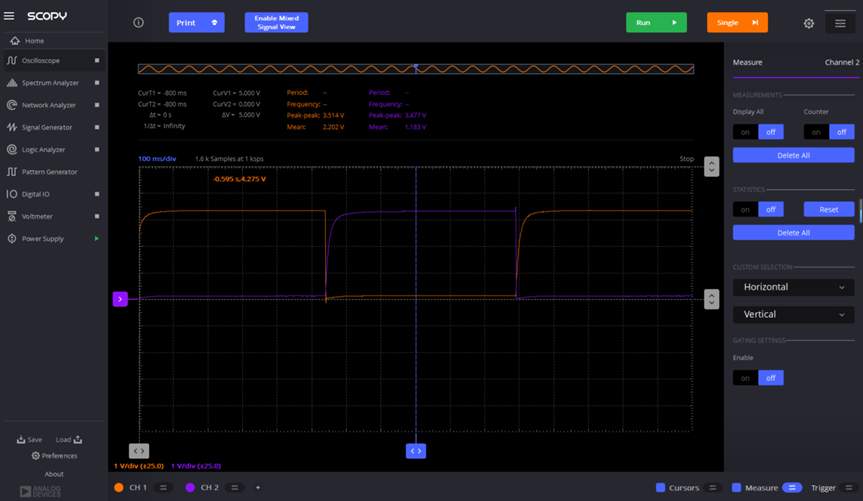Open Measure settings menu icon
This screenshot has width=863, height=501.
pyautogui.click(x=792, y=487)
